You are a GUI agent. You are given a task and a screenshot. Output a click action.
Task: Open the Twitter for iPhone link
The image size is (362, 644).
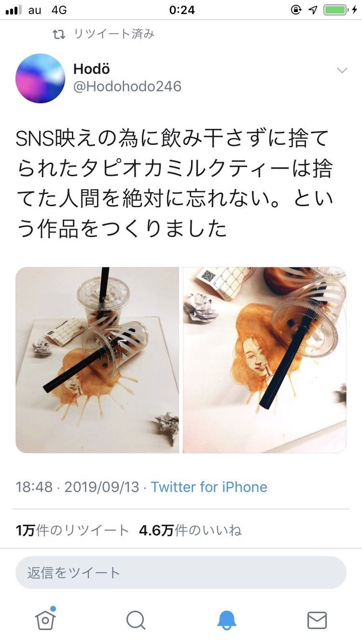tap(209, 487)
